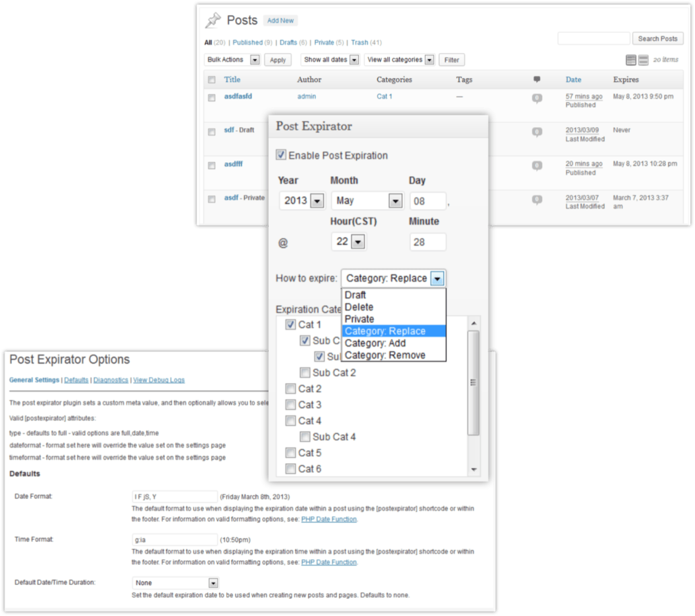Open admin author link
This screenshot has width=695, height=616.
click(x=306, y=96)
